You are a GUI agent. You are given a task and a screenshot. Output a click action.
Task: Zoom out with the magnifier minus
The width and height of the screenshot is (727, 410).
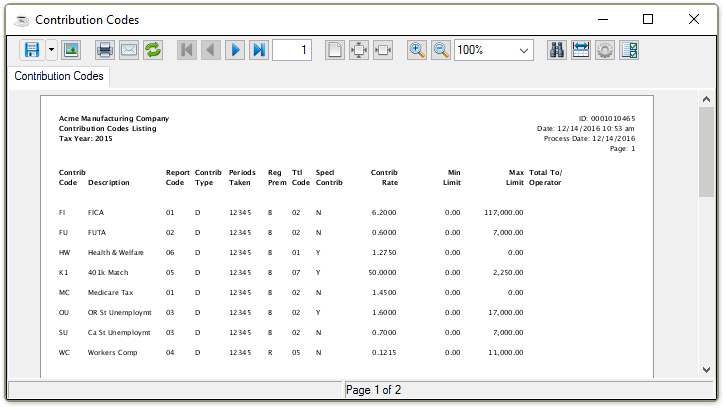tap(441, 50)
